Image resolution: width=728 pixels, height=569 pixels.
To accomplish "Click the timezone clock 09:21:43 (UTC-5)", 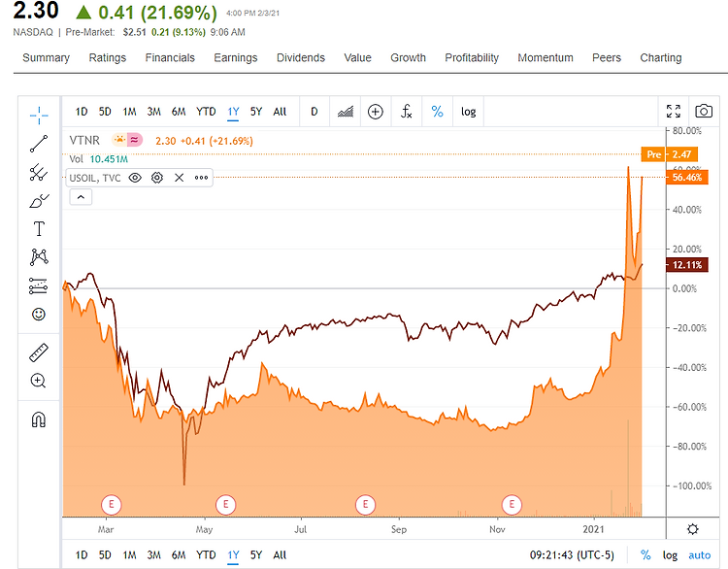I will [x=572, y=555].
